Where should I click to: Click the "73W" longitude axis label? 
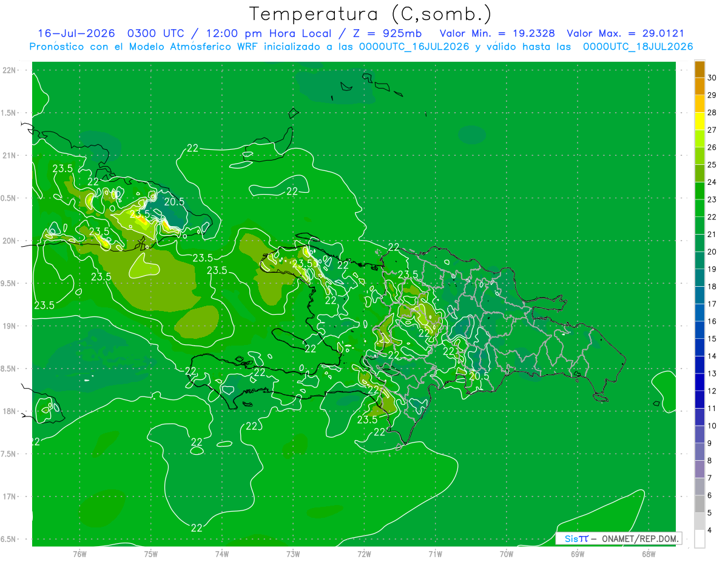point(293,554)
